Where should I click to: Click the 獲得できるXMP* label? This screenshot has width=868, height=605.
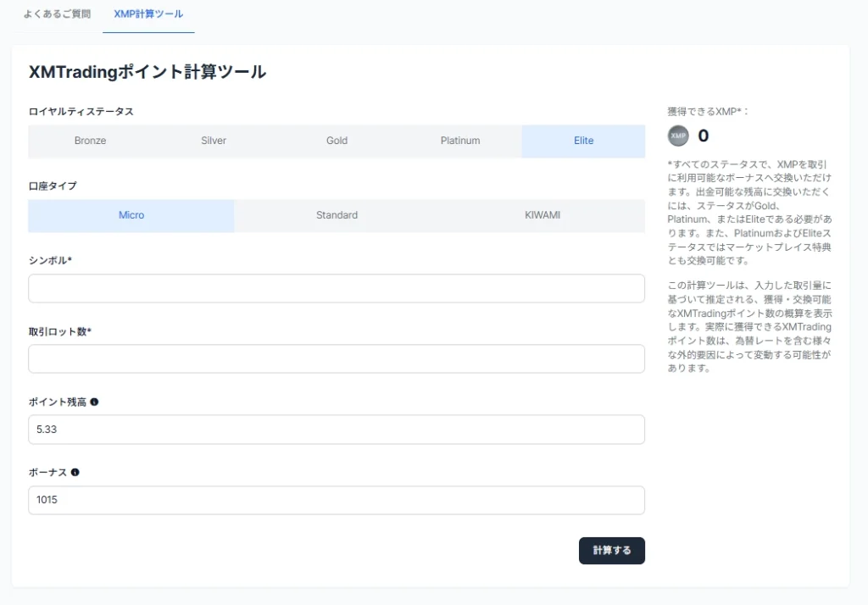[x=708, y=111]
